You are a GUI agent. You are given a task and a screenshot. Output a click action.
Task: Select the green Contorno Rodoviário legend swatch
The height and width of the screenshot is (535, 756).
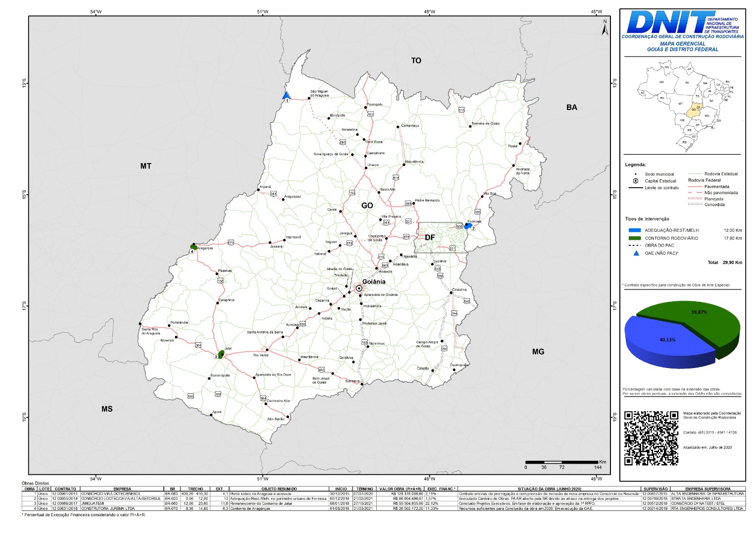click(x=634, y=238)
